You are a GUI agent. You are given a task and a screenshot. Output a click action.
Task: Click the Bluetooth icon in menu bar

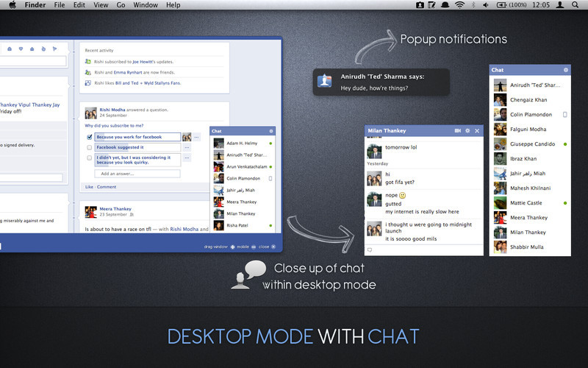pyautogui.click(x=473, y=5)
